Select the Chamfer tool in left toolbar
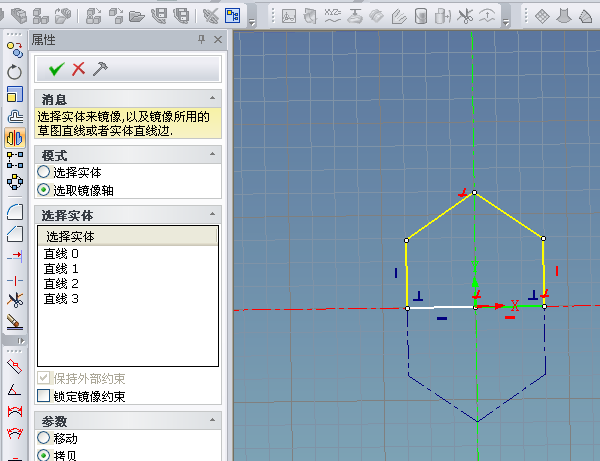Image resolution: width=600 pixels, height=461 pixels. click(x=14, y=233)
